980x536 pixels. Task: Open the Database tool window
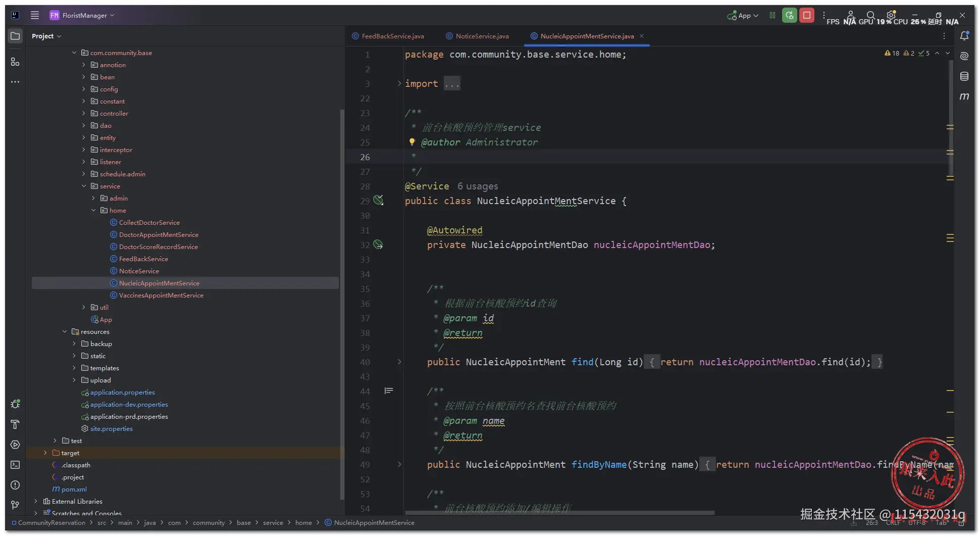(964, 76)
